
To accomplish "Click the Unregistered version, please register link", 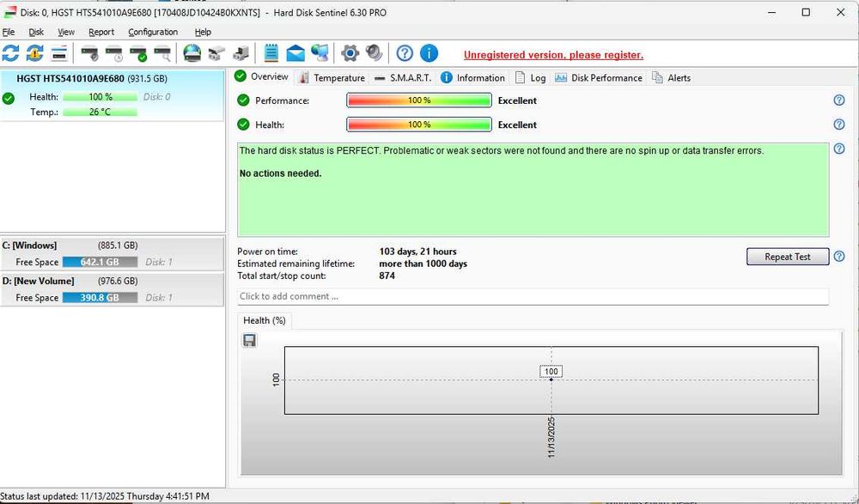I will (553, 55).
